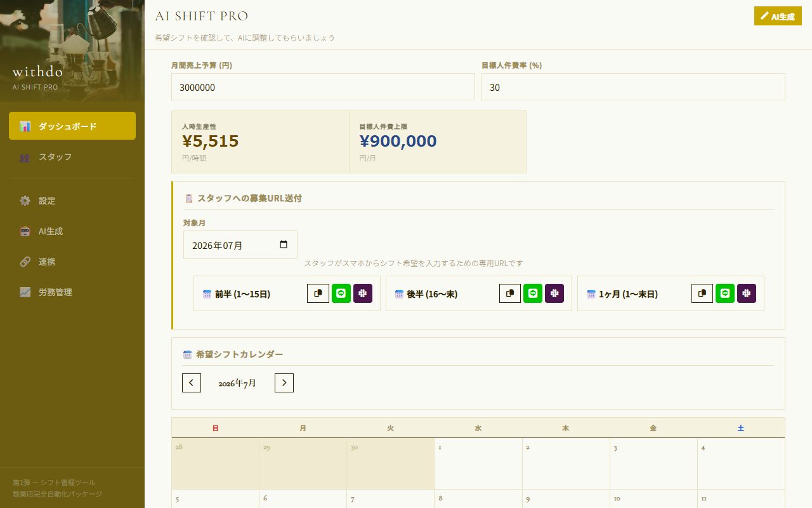Click the スタッフへの募集URL送付 heading
The width and height of the screenshot is (812, 508).
(x=249, y=198)
